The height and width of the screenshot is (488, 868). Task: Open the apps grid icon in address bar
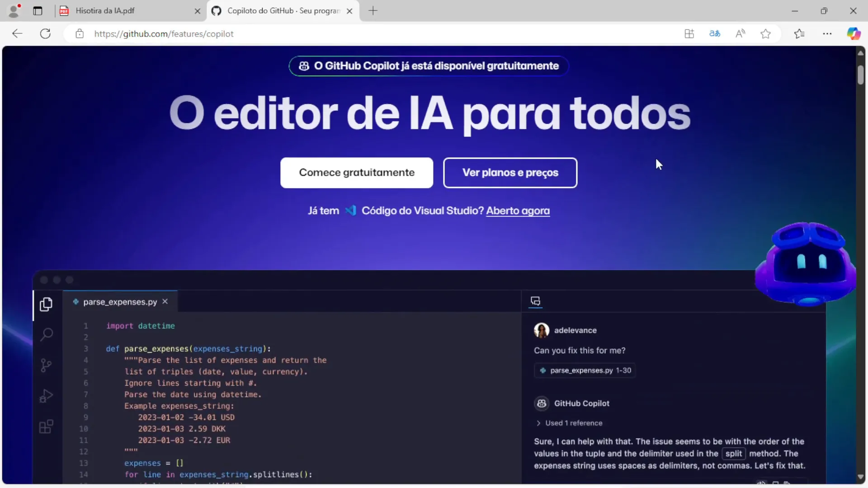coord(689,33)
